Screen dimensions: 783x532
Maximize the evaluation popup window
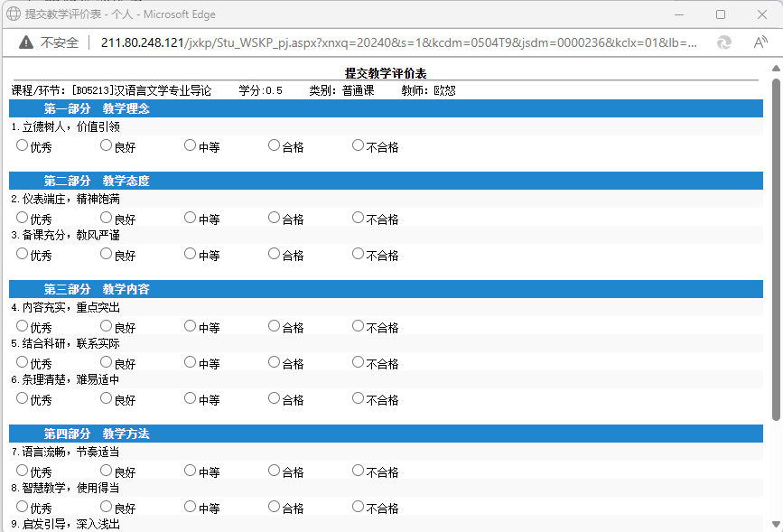(720, 14)
